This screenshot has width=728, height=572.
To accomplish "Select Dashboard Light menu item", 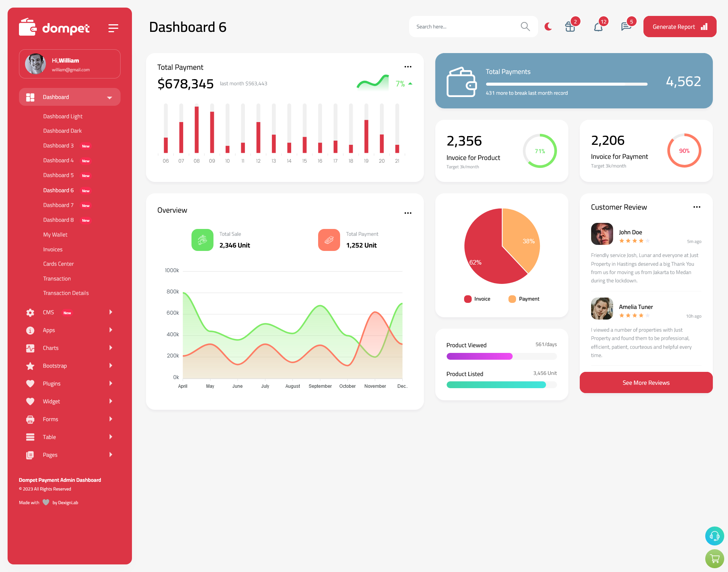I will point(63,116).
